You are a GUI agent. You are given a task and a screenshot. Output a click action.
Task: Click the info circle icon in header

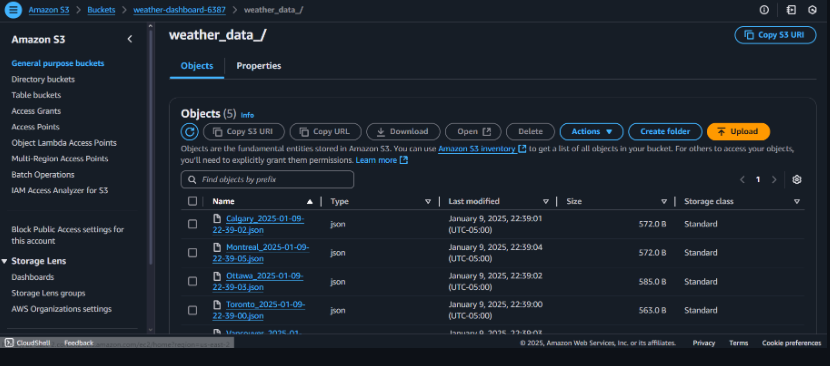pyautogui.click(x=764, y=10)
